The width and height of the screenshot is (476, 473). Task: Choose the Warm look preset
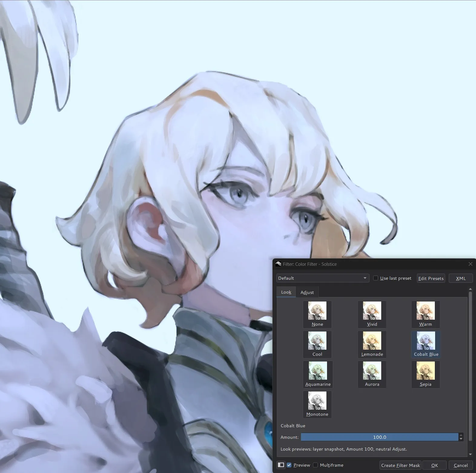coord(425,314)
